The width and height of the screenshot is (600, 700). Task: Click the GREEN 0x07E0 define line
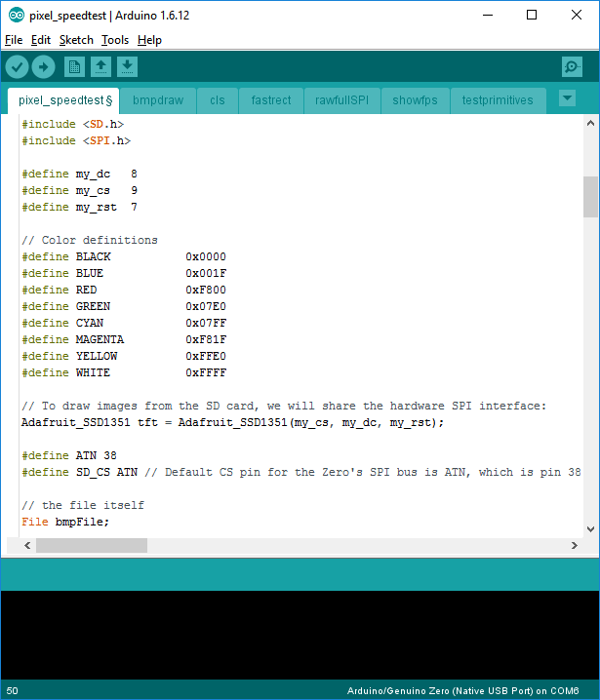coord(124,306)
